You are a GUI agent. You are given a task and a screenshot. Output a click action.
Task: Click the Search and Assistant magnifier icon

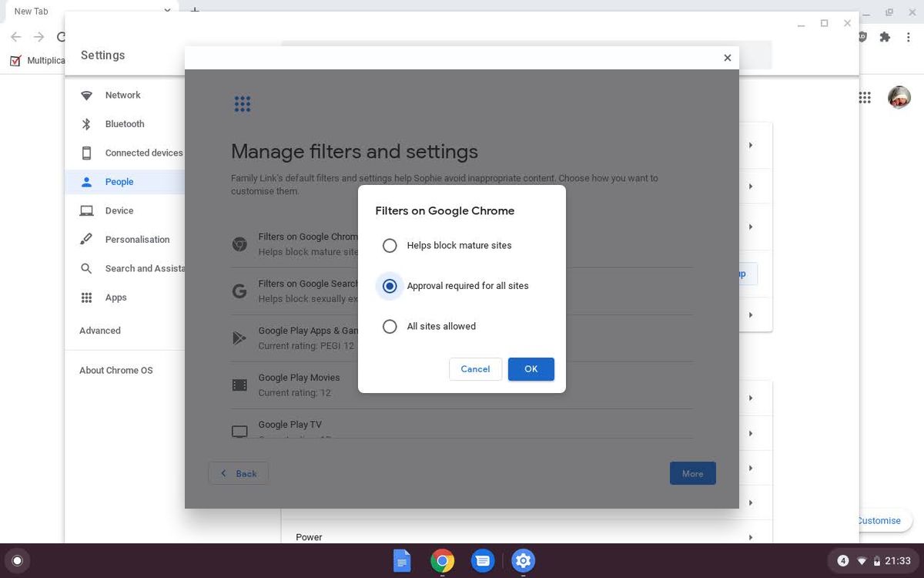point(86,268)
